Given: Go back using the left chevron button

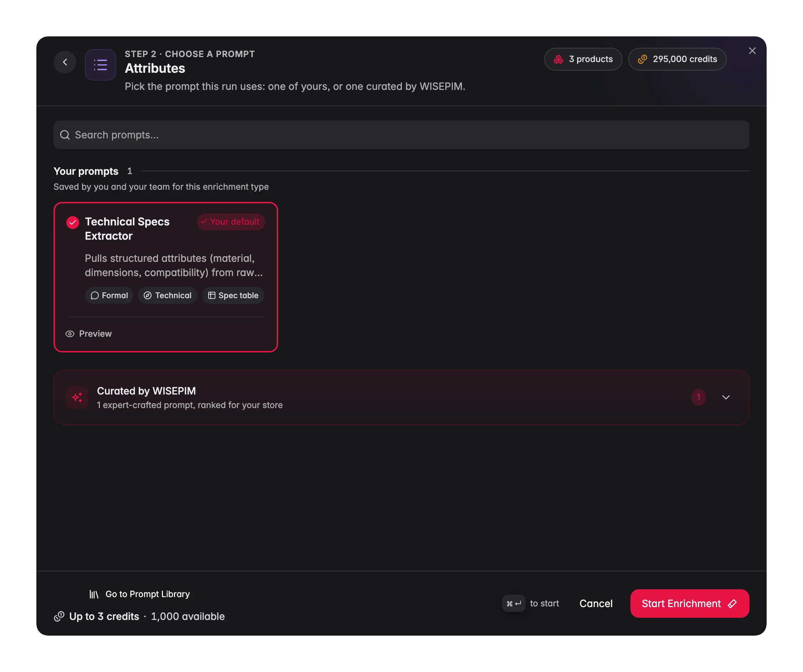Looking at the screenshot, I should (x=65, y=62).
